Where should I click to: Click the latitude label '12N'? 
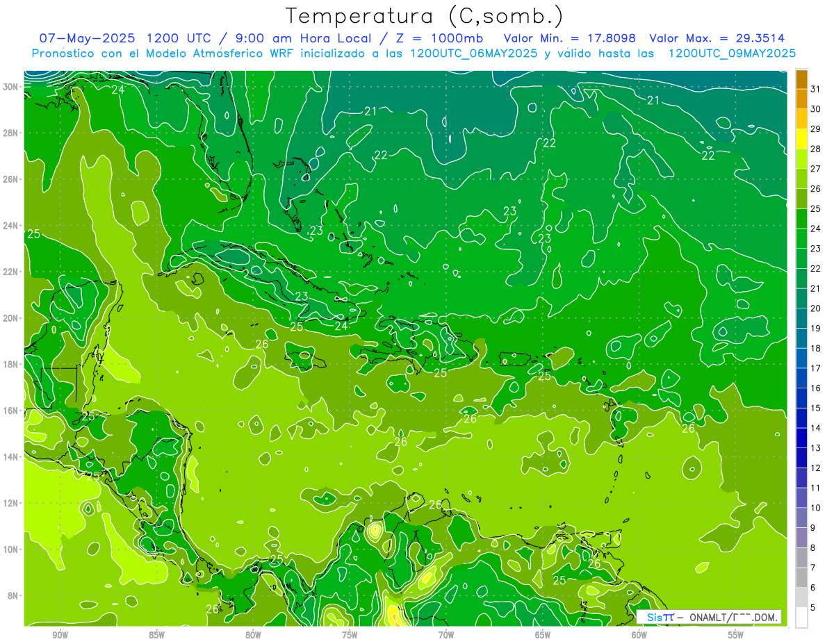(11, 503)
